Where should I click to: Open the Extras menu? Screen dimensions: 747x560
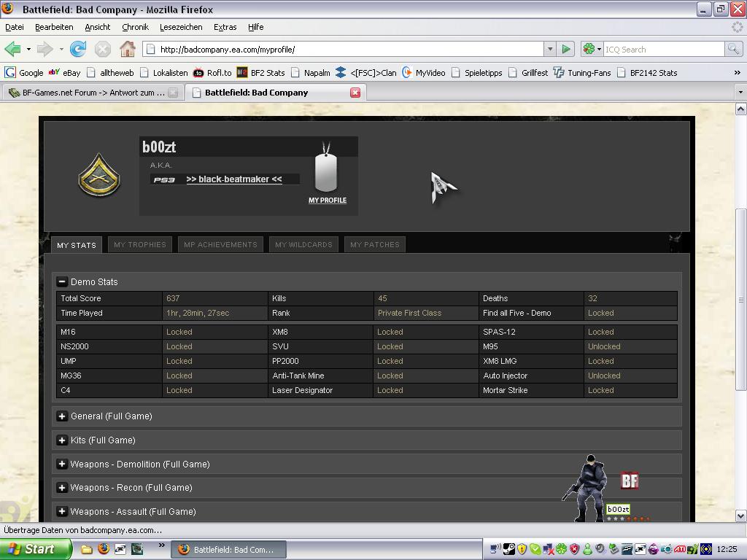pyautogui.click(x=225, y=27)
